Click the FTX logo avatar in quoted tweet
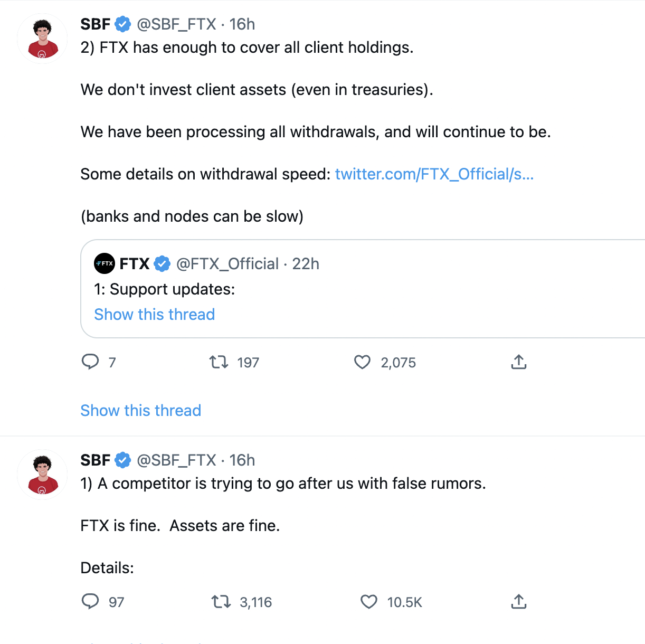 point(104,263)
